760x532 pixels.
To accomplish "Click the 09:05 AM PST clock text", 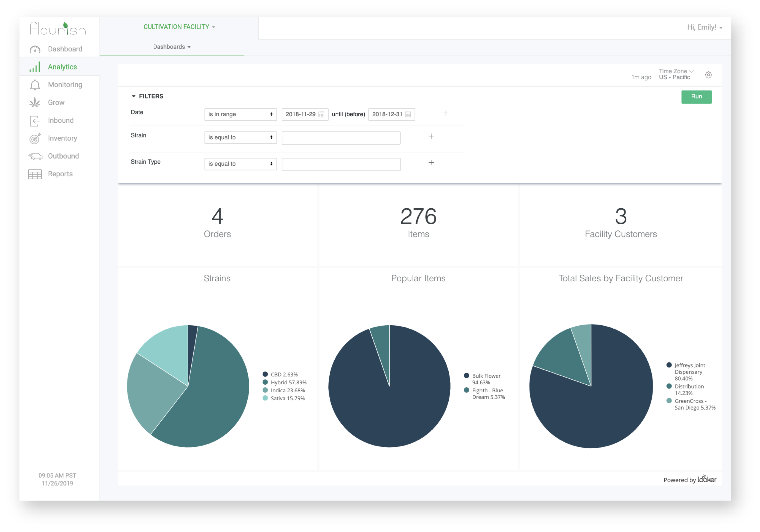I will pyautogui.click(x=57, y=475).
